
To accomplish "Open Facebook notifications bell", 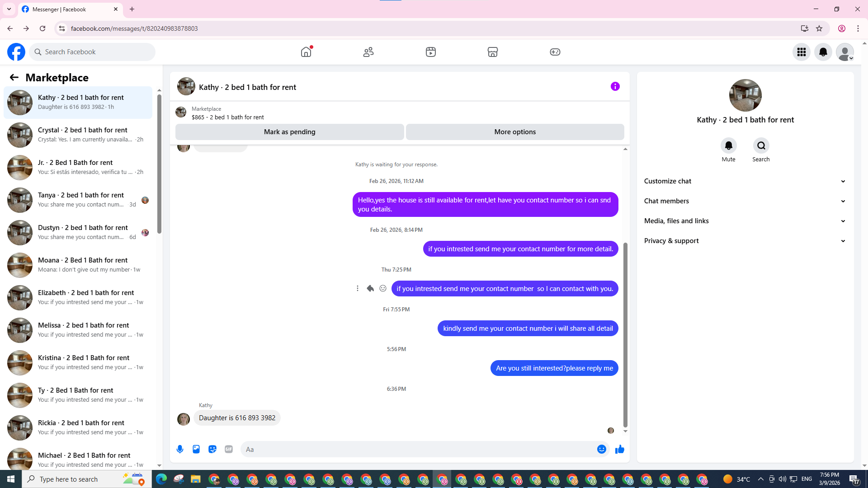I will click(823, 52).
